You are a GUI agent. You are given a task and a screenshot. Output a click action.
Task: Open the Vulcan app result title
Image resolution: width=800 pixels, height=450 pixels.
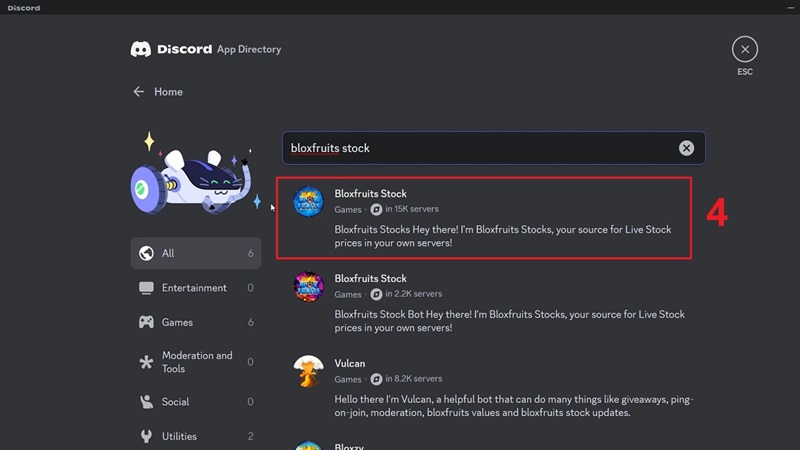coord(350,364)
